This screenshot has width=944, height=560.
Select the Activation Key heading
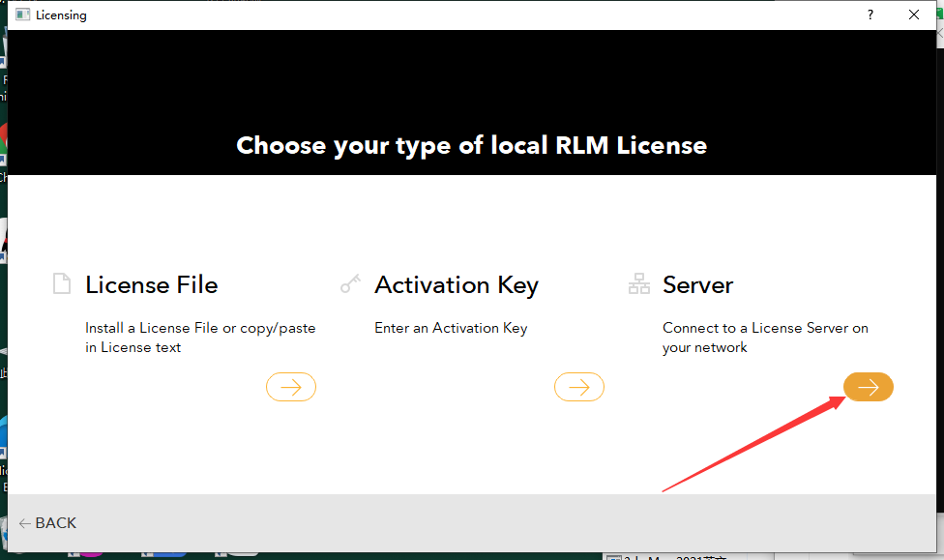tap(456, 284)
